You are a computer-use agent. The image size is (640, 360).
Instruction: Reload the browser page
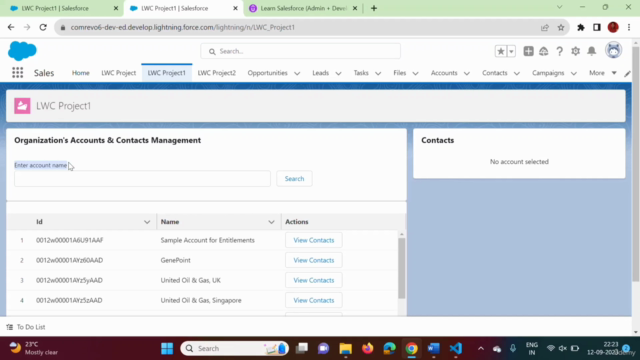point(43,27)
